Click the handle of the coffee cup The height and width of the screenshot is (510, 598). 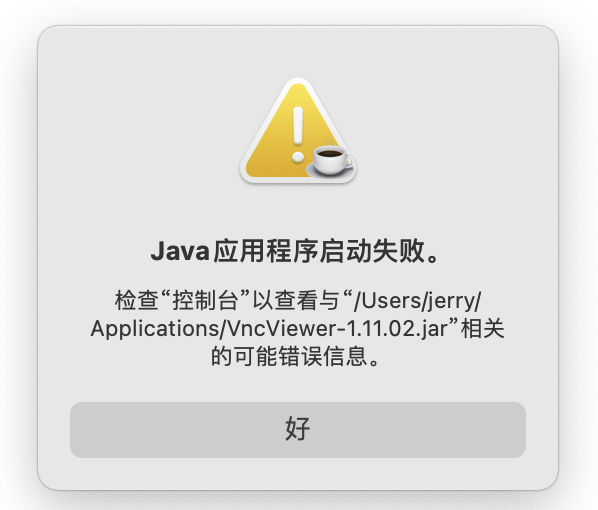pos(349,162)
